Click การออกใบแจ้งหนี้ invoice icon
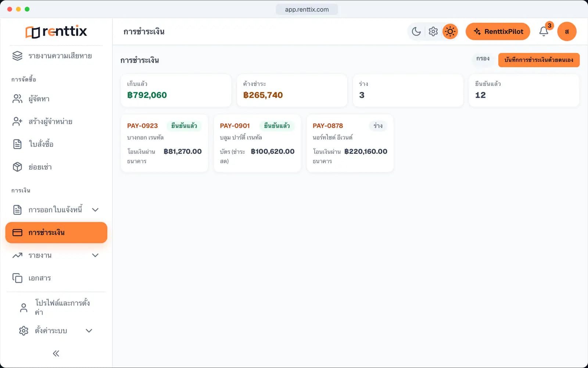Viewport: 588px width, 368px height. 17,210
